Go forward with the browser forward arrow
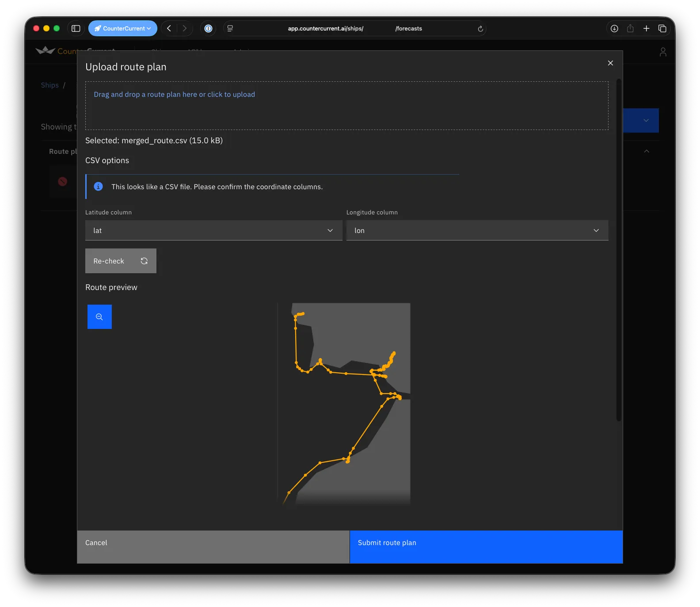Image resolution: width=700 pixels, height=607 pixels. pos(185,28)
